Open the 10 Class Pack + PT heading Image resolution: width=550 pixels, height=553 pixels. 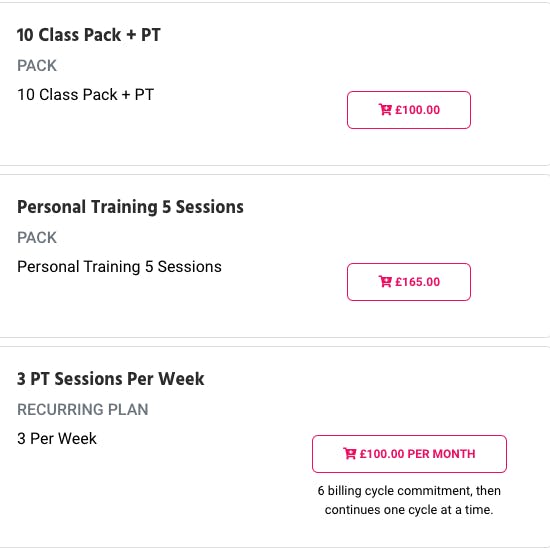pyautogui.click(x=89, y=35)
